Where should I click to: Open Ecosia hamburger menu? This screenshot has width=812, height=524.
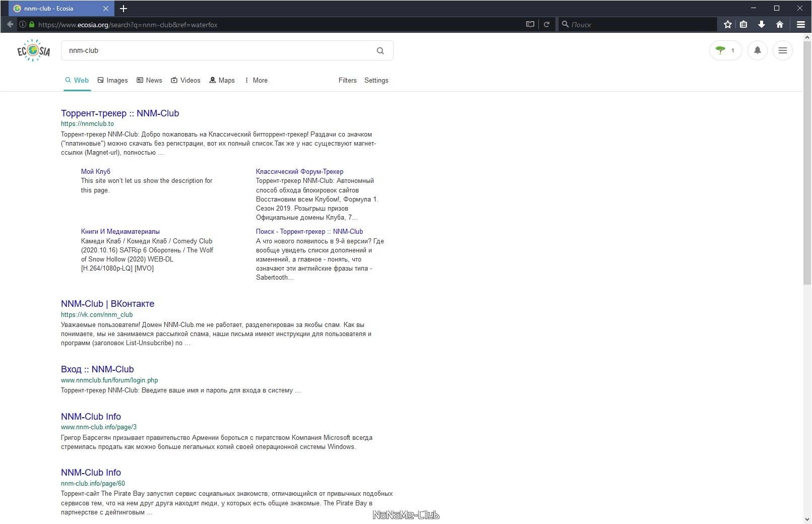[782, 50]
